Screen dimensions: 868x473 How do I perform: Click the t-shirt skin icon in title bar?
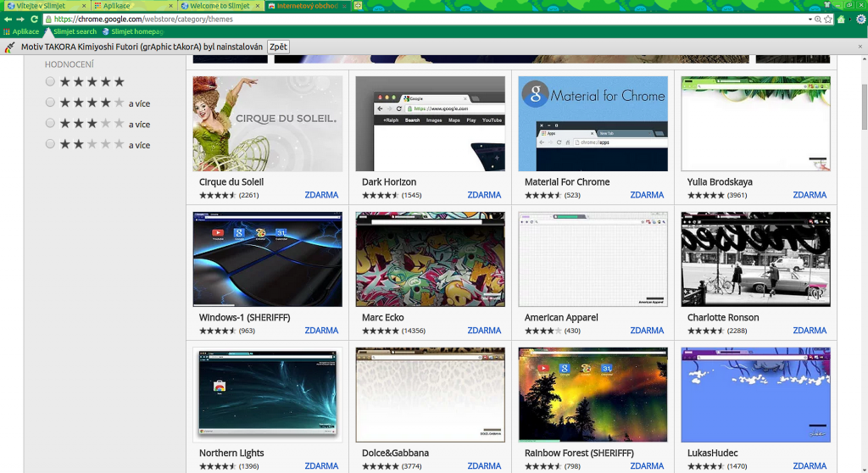click(x=827, y=4)
